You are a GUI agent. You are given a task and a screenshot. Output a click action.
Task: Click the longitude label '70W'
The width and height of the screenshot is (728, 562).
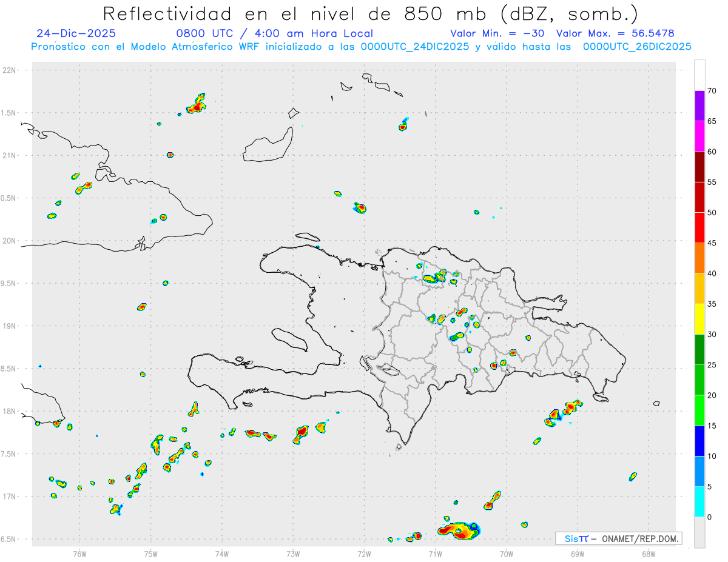tap(507, 553)
